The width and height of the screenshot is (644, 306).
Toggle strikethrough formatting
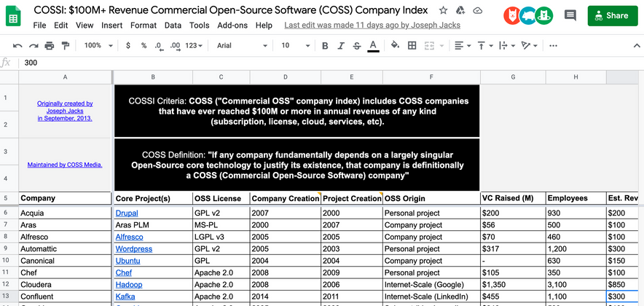pos(356,46)
